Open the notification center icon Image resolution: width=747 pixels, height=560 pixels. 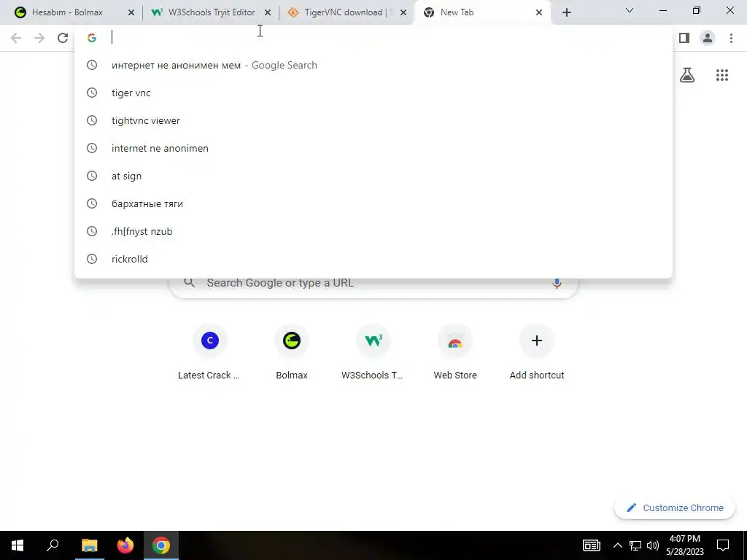coord(723,545)
